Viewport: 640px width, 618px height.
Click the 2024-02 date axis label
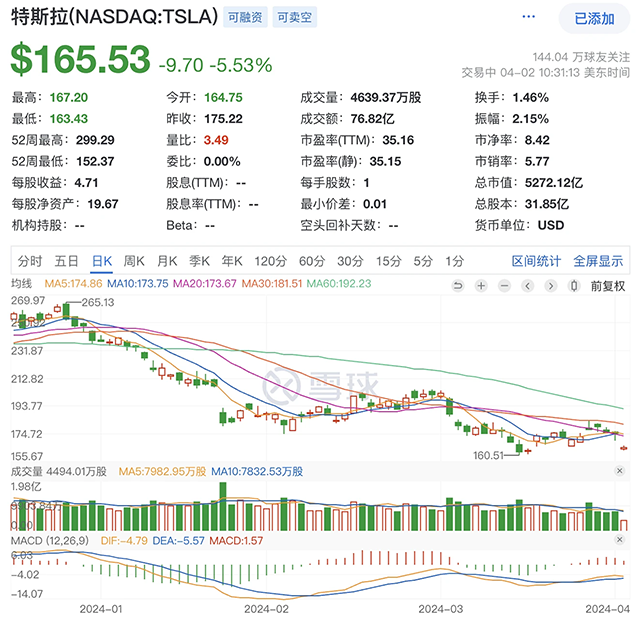(x=266, y=609)
